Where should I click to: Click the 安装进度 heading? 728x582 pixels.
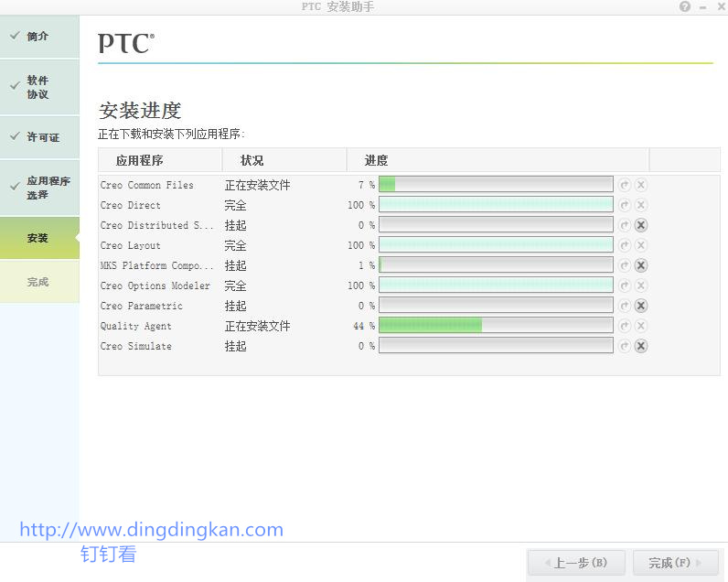click(x=140, y=111)
